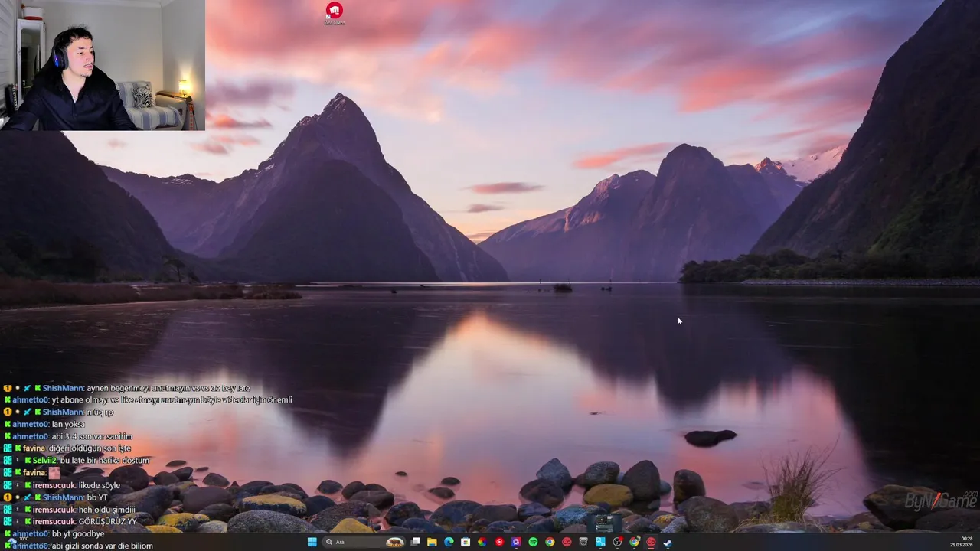This screenshot has height=551, width=980.
Task: Open Steam from the taskbar
Action: 668,542
